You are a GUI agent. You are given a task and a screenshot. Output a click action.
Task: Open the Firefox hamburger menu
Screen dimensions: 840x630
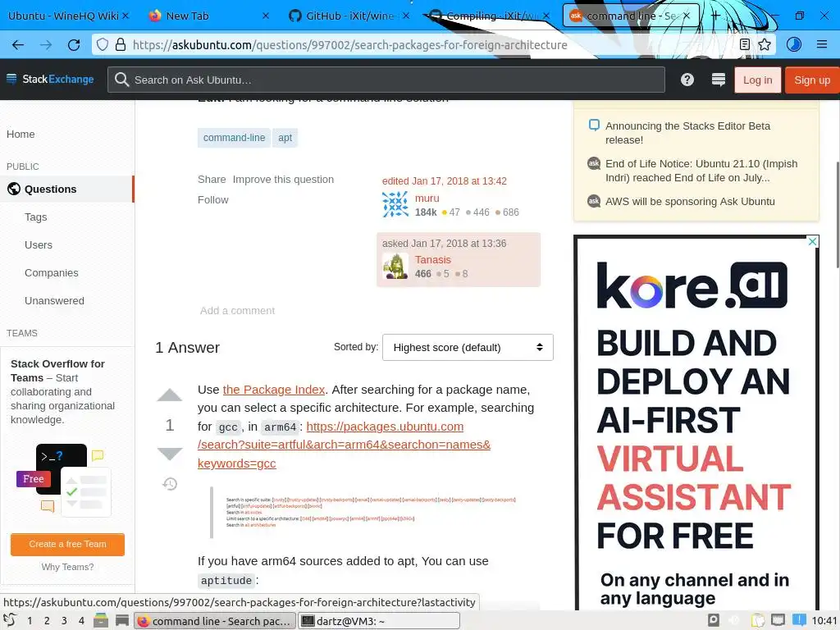pyautogui.click(x=822, y=44)
